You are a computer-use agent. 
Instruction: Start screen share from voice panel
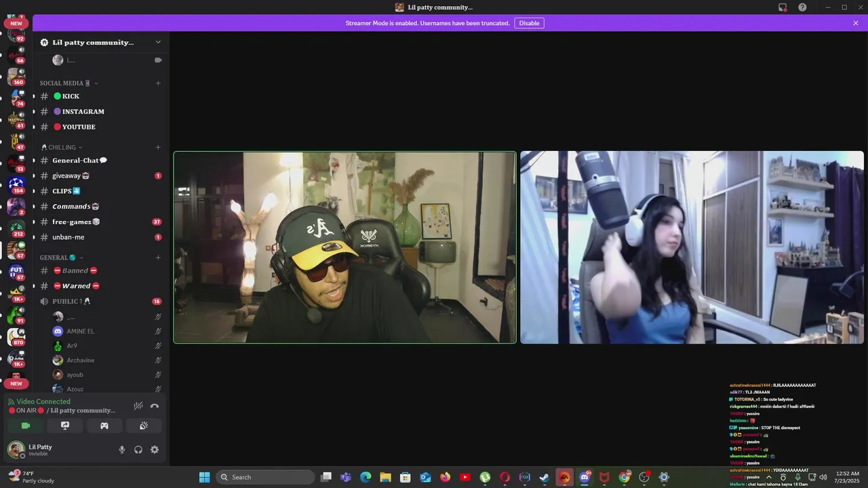tap(65, 426)
